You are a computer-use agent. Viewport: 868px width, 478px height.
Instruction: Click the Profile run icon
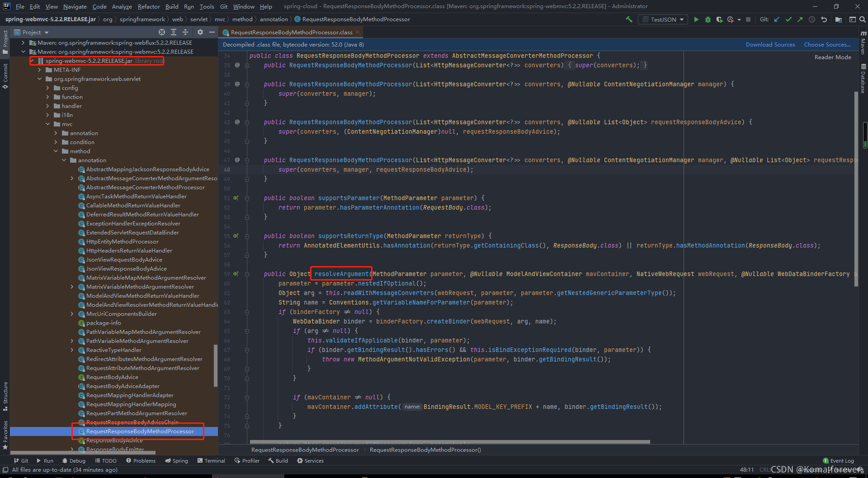(x=731, y=19)
